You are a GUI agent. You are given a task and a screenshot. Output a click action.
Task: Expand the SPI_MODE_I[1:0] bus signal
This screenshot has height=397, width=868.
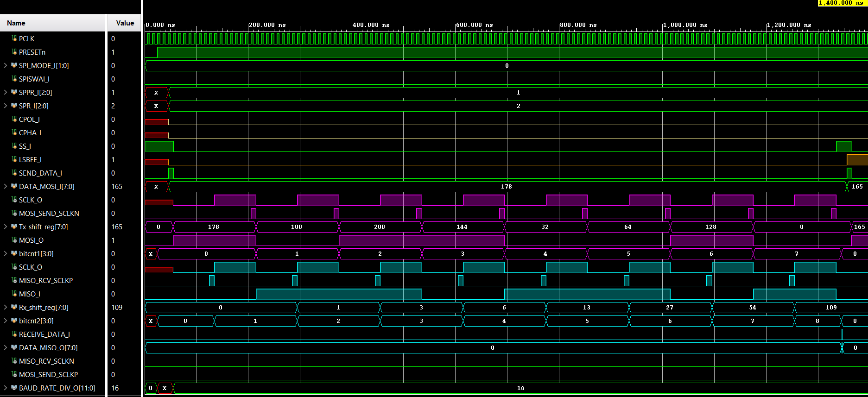tap(6, 66)
